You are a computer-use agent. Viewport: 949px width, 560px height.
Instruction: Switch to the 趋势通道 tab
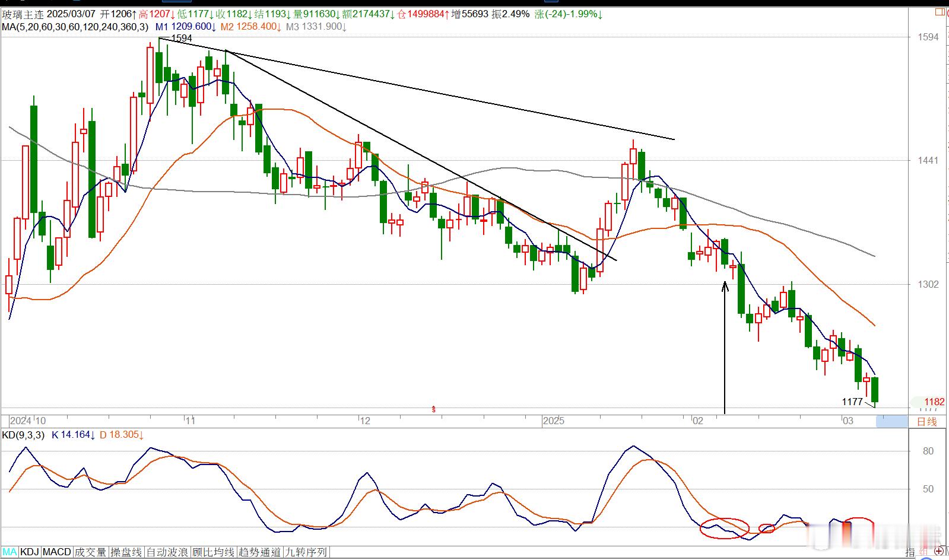(x=259, y=552)
